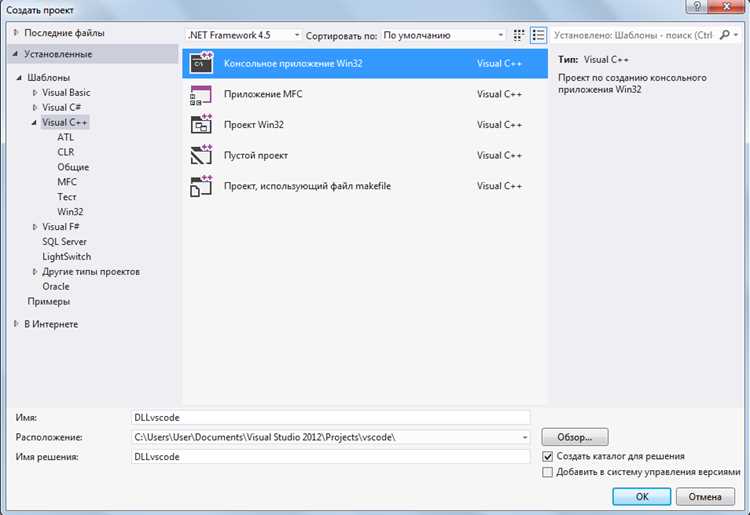Toggle Создать каталог для решения checkbox
The width and height of the screenshot is (750, 515).
(548, 456)
